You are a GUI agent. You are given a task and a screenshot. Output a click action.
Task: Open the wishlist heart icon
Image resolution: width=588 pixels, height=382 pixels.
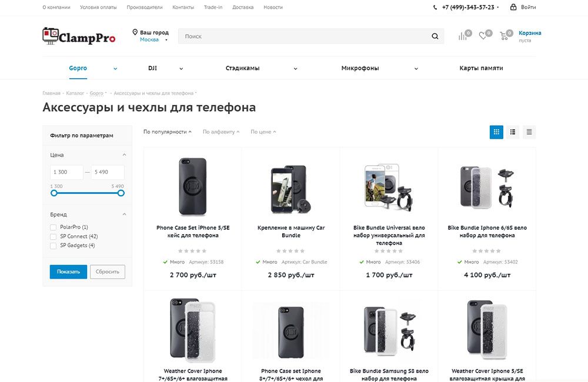pyautogui.click(x=483, y=36)
